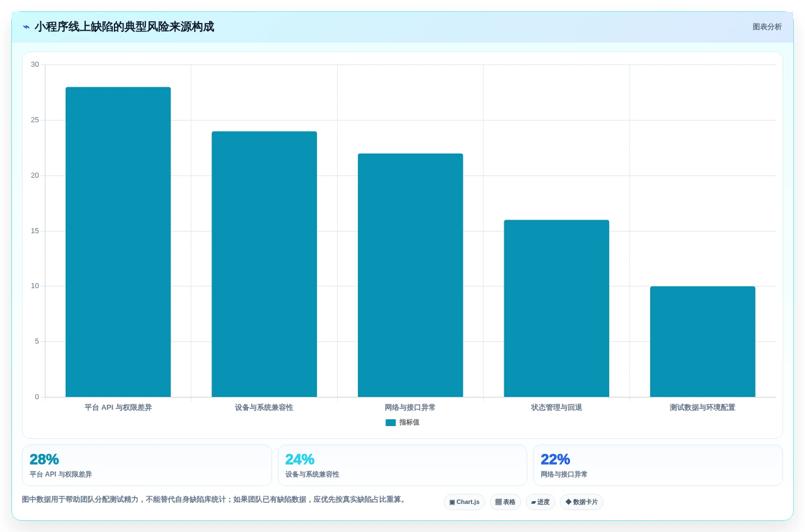Open the 22% 网络与接口异常 card
The image size is (805, 532).
tap(658, 465)
